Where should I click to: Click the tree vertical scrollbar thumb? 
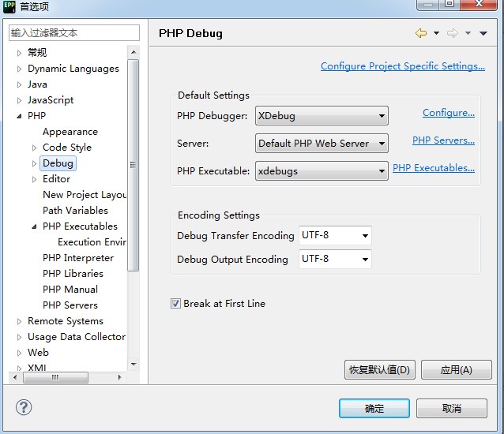(x=133, y=165)
